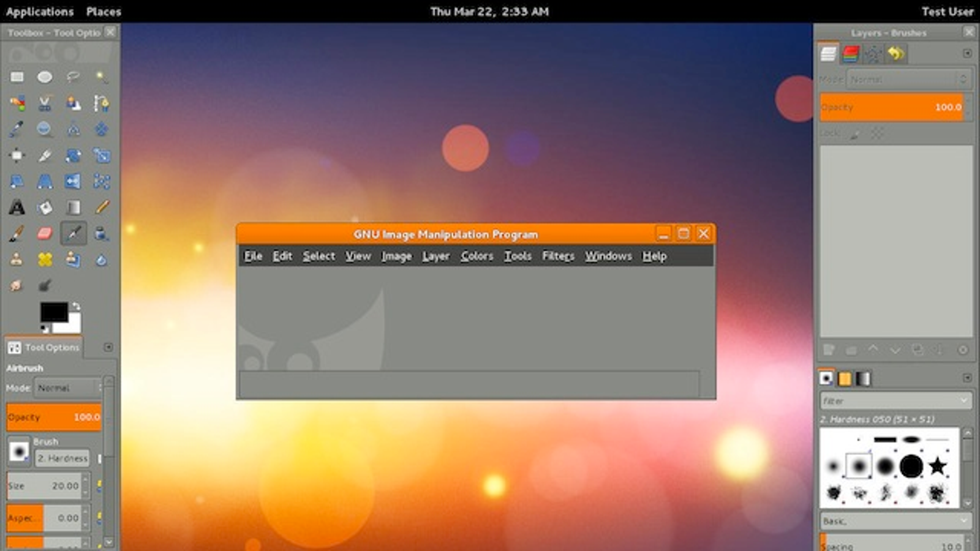Image resolution: width=980 pixels, height=551 pixels.
Task: Adjust the Layers panel Opacity slider
Action: tap(892, 107)
